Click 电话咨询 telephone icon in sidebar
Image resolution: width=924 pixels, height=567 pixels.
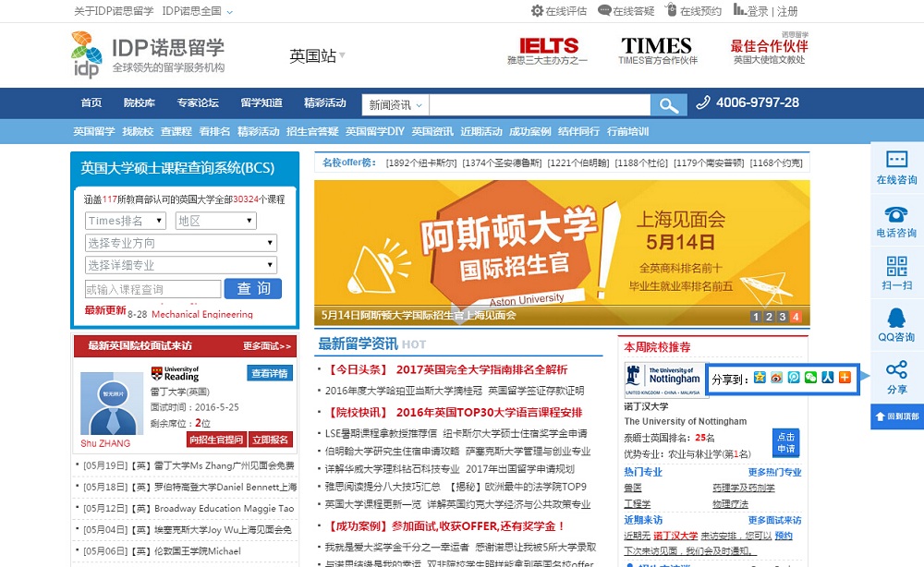click(896, 213)
